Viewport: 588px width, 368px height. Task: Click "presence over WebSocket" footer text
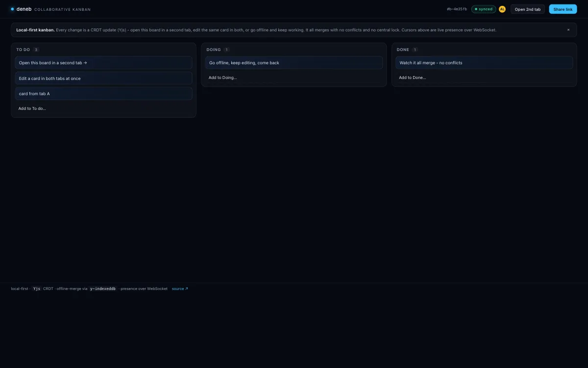click(144, 289)
